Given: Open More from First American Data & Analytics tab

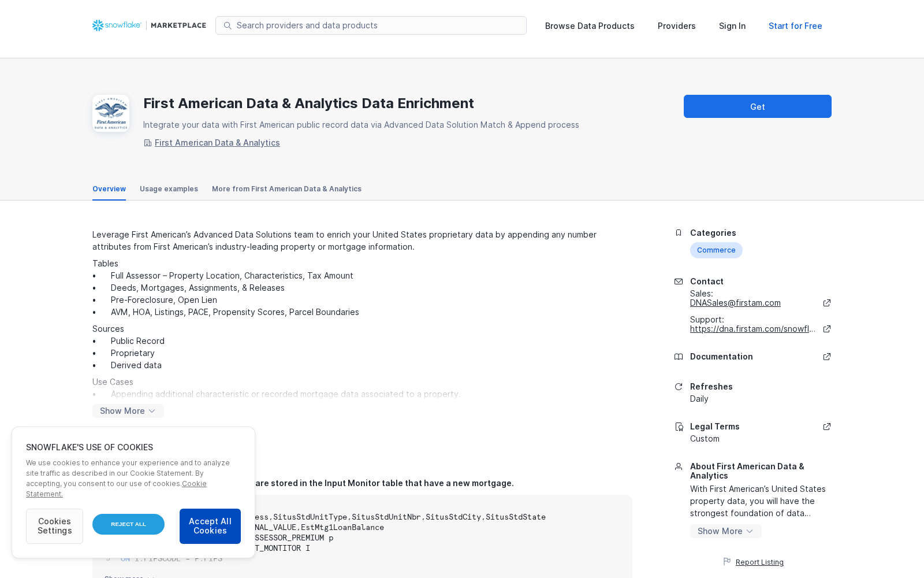Looking at the screenshot, I should [x=286, y=189].
